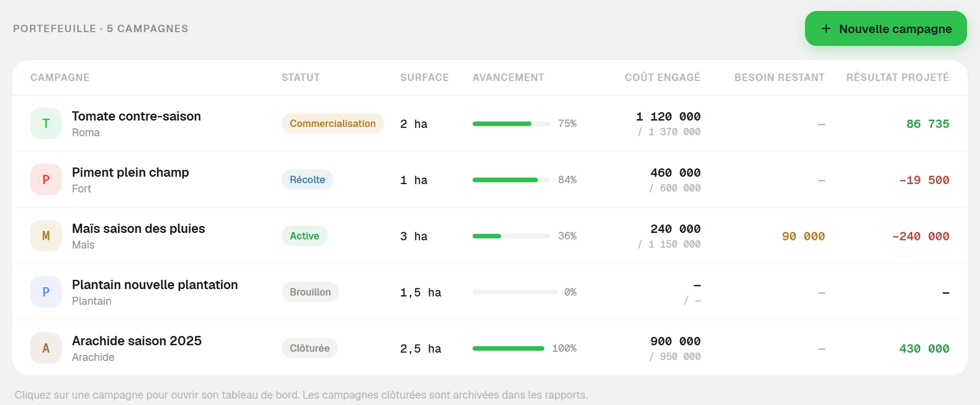Viewport: 980px width, 405px height.
Task: Click the 36% progress bar for Maïs
Action: pyautogui.click(x=512, y=236)
